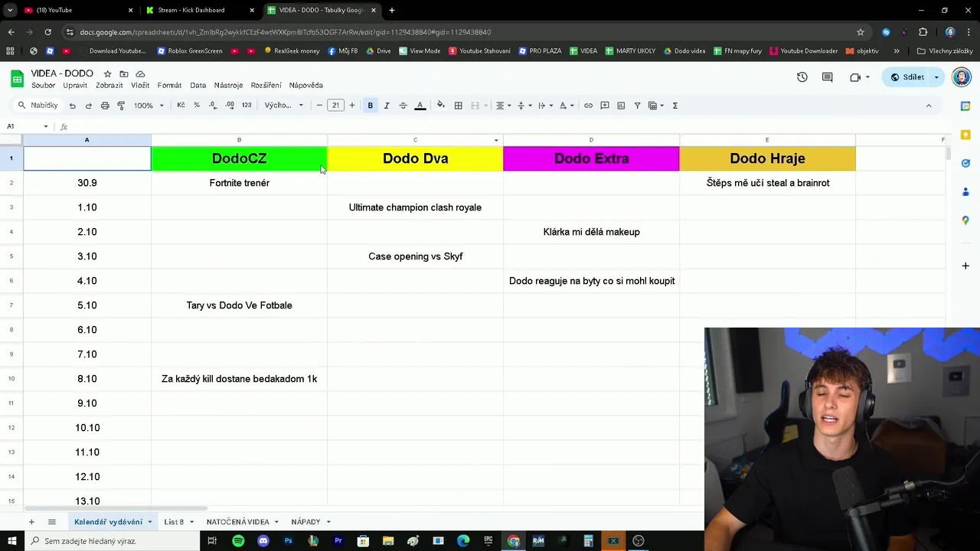Insert a chart from toolbar
This screenshot has width=980, height=551.
621,106
